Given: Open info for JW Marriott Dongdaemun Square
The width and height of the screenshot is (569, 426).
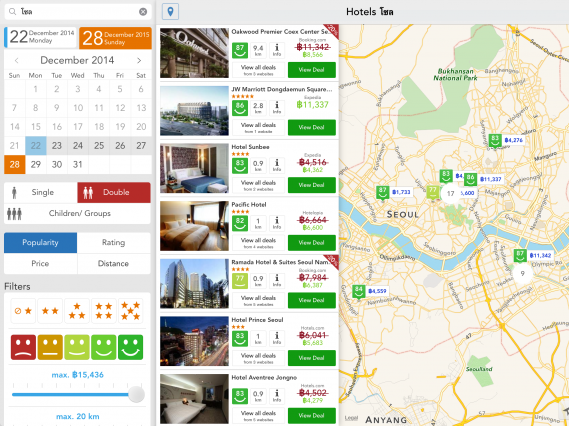Looking at the screenshot, I should (277, 108).
